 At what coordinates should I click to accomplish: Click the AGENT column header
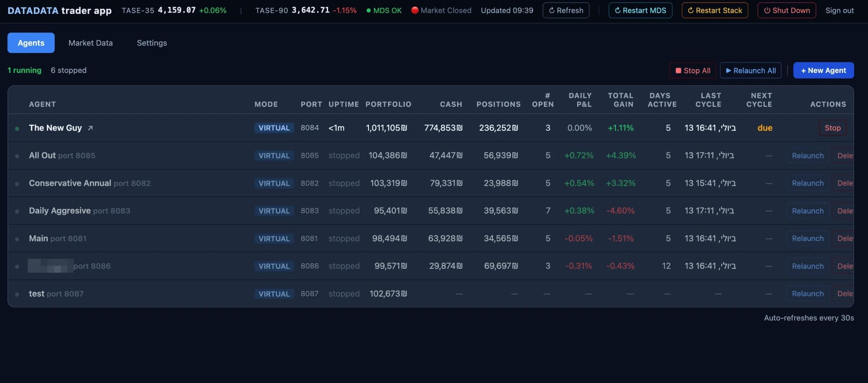[x=42, y=104]
